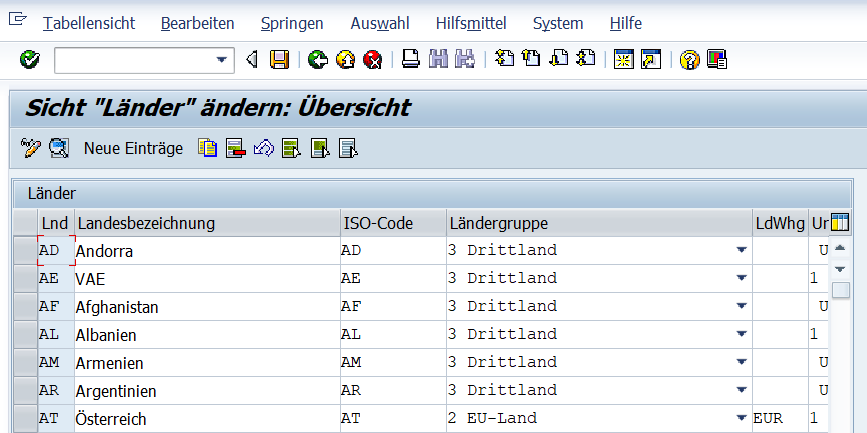Click the vertical scrollbar thumb

(x=840, y=290)
